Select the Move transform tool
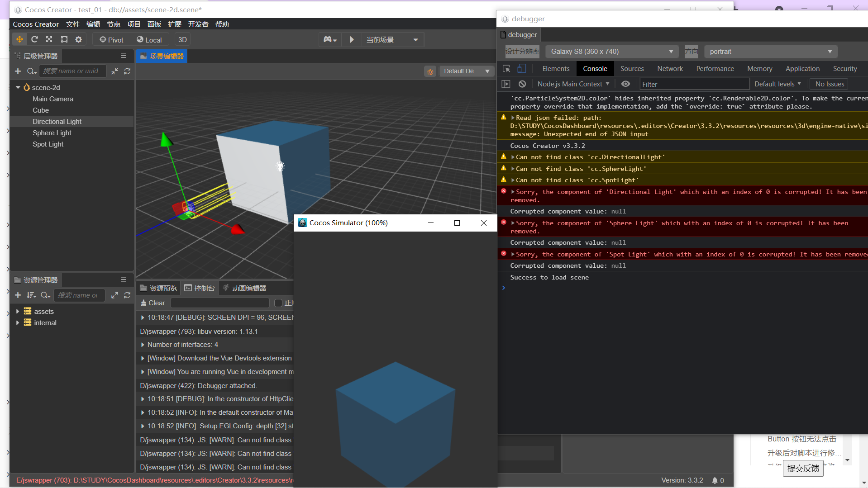 (19, 39)
